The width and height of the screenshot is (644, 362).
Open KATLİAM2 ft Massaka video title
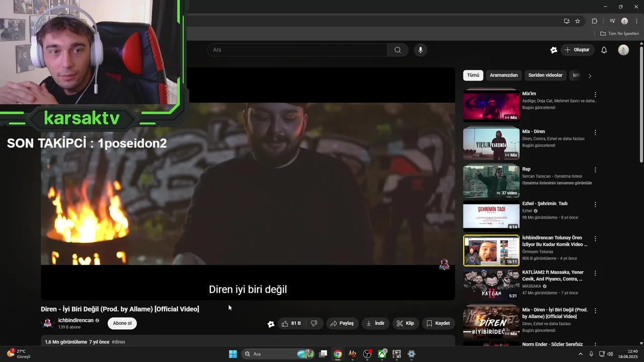pos(553,276)
